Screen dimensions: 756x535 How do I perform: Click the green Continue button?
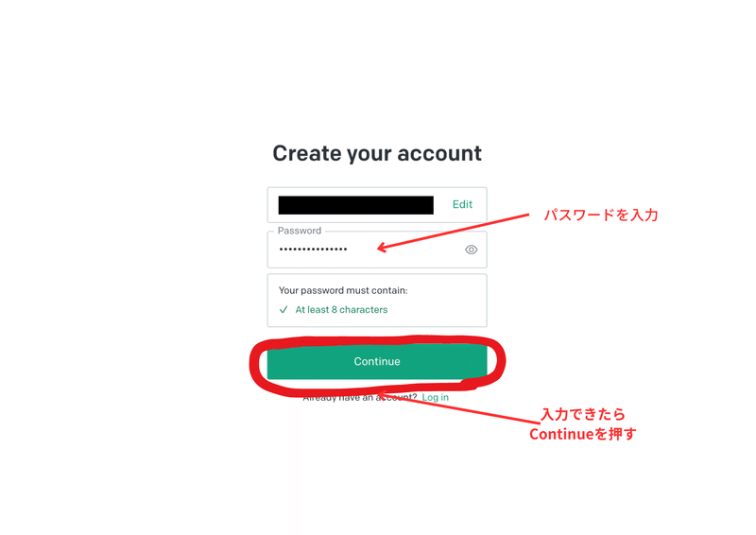click(x=377, y=361)
